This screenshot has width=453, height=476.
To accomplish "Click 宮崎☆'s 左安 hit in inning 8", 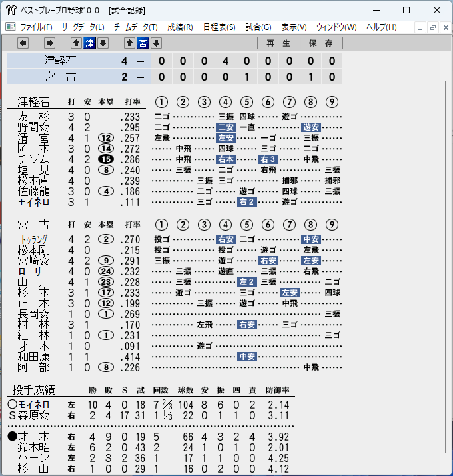I will tap(311, 261).
